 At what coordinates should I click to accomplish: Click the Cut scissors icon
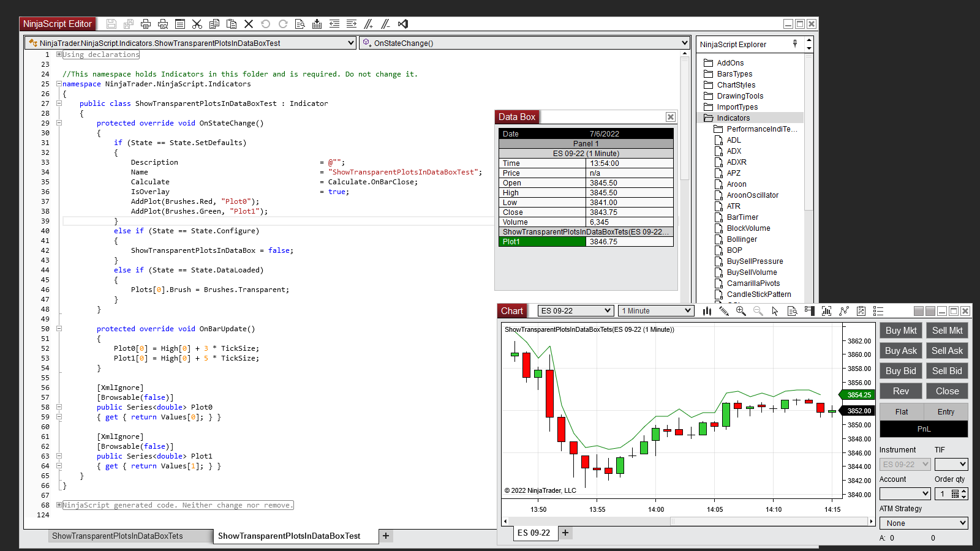tap(197, 24)
